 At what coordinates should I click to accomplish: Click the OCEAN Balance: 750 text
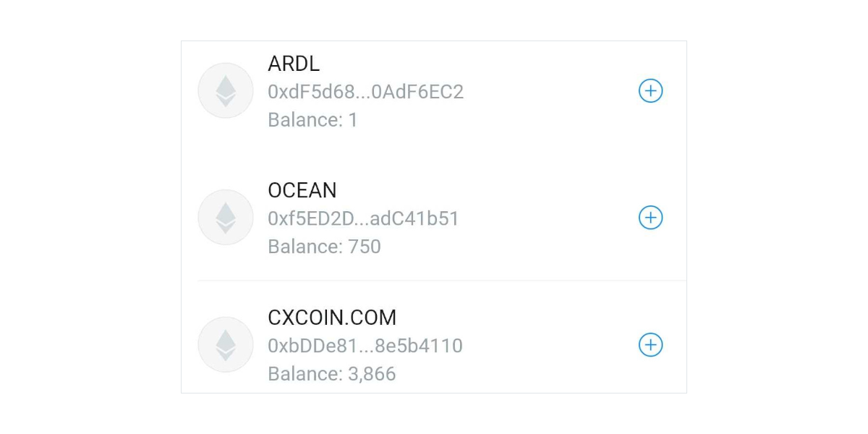click(x=324, y=247)
